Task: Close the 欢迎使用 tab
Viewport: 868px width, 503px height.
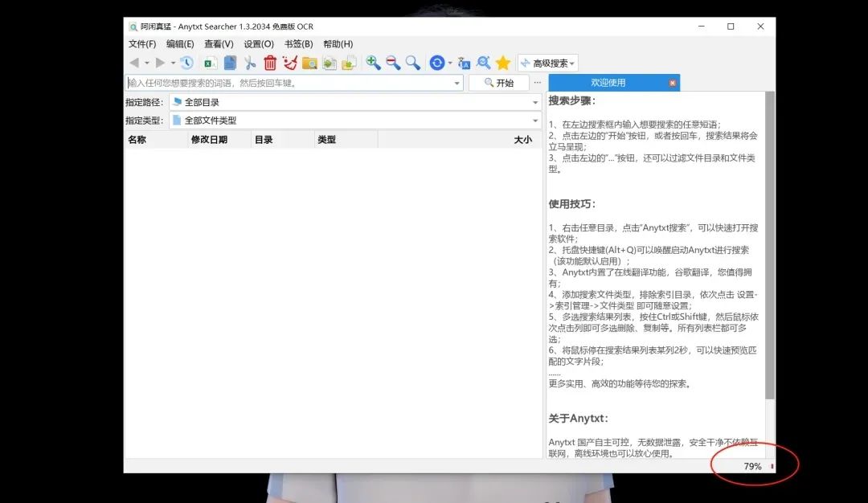Action: 672,83
